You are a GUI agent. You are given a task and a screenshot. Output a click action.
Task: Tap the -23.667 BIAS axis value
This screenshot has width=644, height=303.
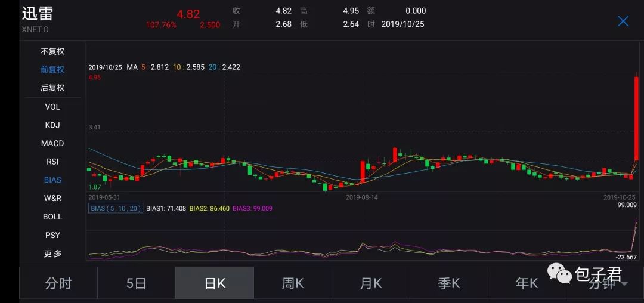click(626, 257)
